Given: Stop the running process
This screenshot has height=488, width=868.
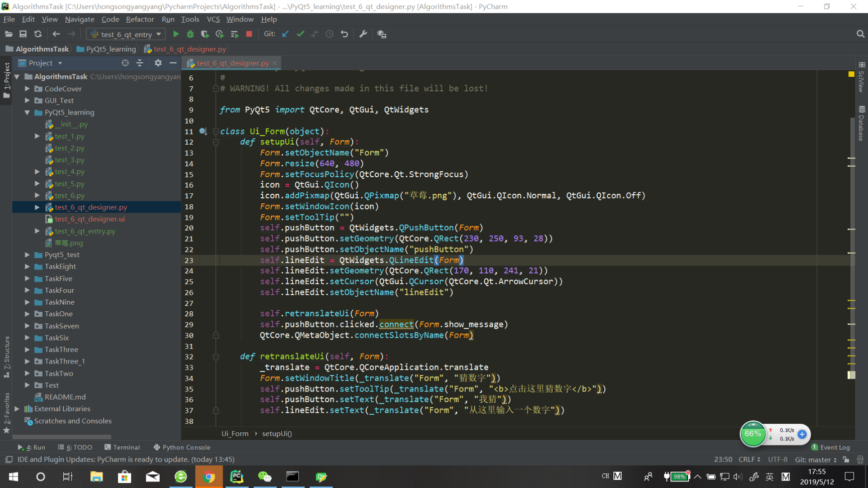Looking at the screenshot, I should [249, 34].
